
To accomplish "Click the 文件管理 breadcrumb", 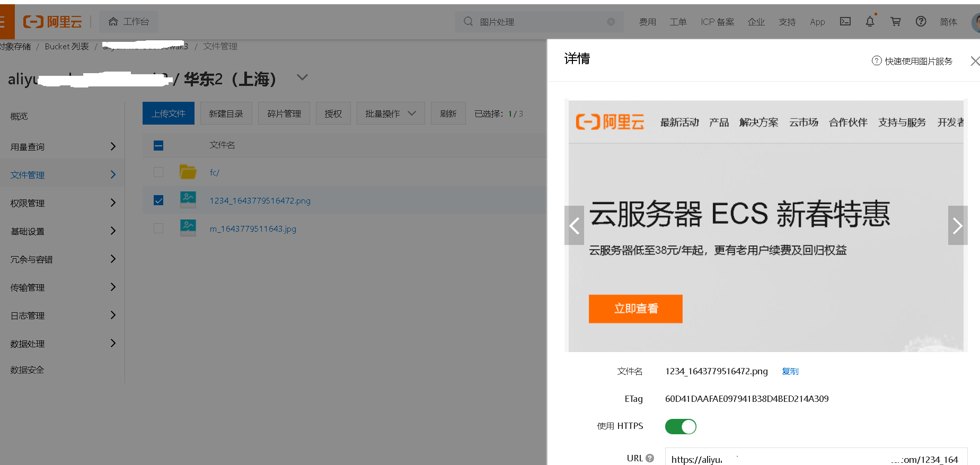I will point(220,47).
